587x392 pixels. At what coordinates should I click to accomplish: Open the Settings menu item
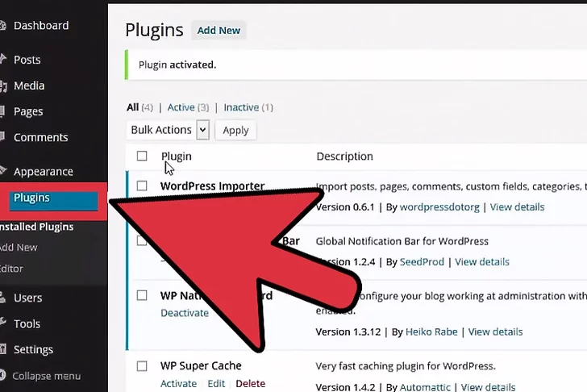click(33, 349)
